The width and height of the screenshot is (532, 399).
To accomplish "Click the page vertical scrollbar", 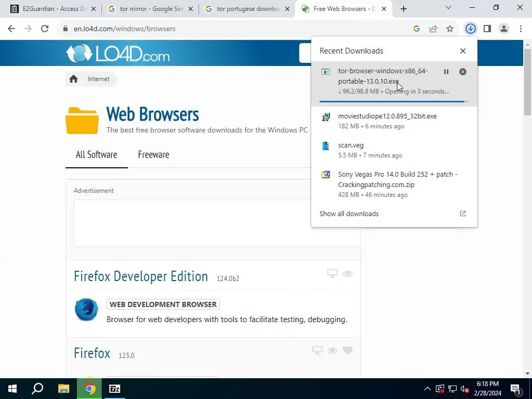I will click(528, 82).
